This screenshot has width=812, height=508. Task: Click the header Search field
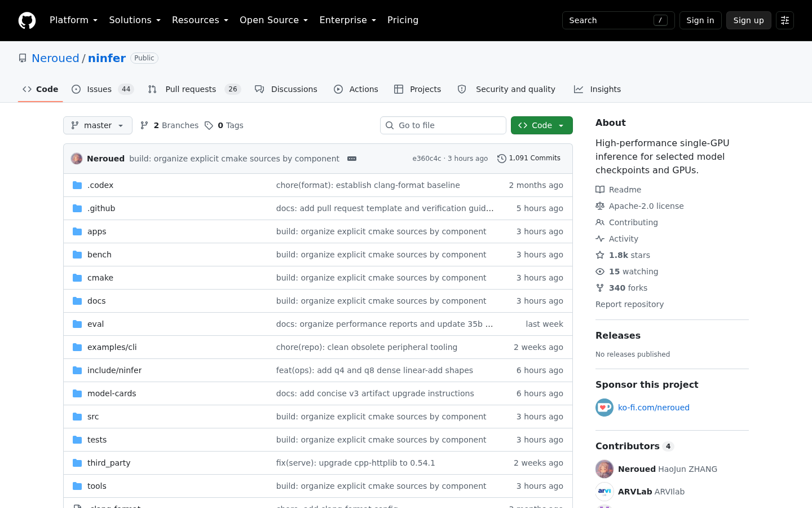point(619,20)
